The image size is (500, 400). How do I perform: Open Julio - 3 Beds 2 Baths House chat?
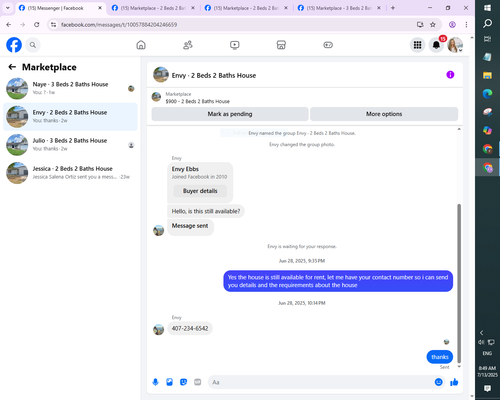tap(70, 145)
